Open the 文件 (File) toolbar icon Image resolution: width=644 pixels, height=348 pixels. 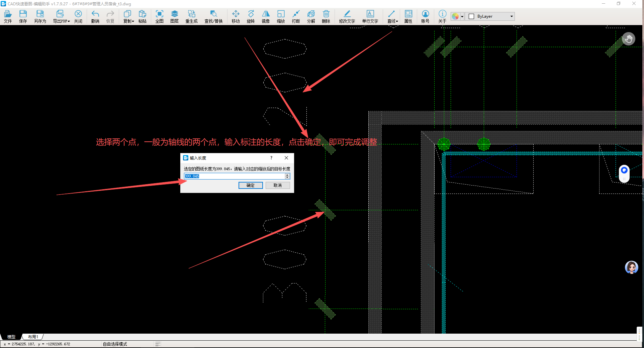(8, 16)
